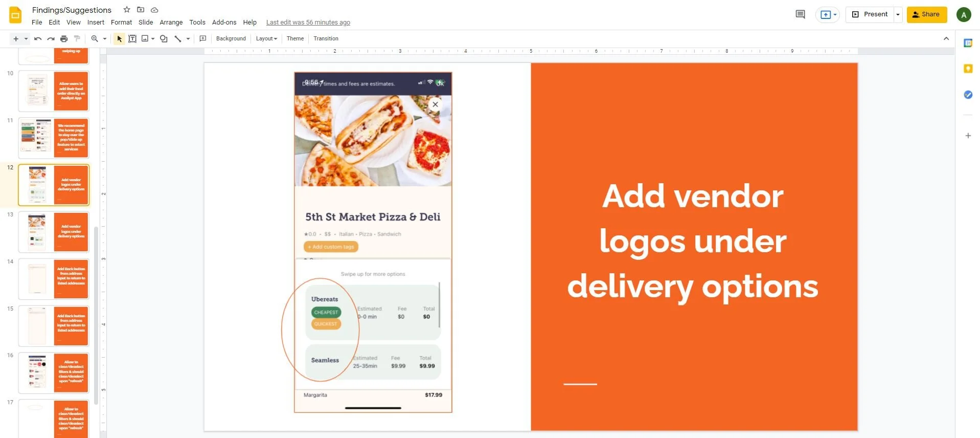Add a new slide with the plus button
The image size is (980, 438).
pyautogui.click(x=16, y=38)
